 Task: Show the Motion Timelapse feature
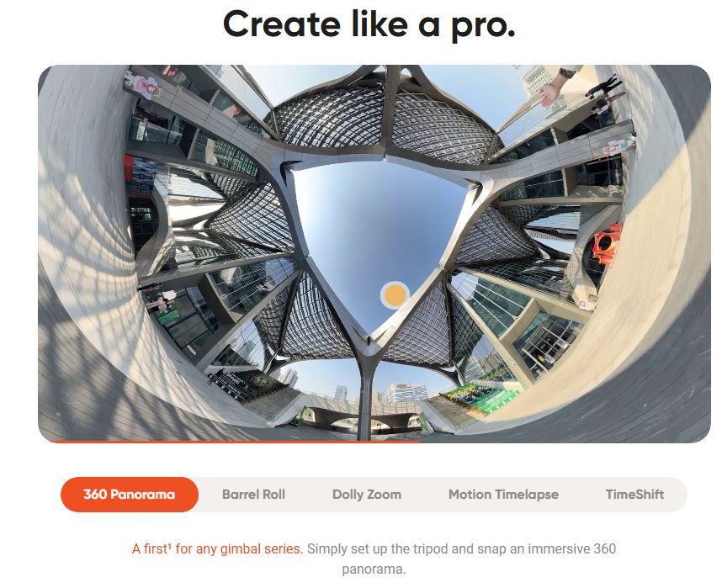tap(503, 495)
